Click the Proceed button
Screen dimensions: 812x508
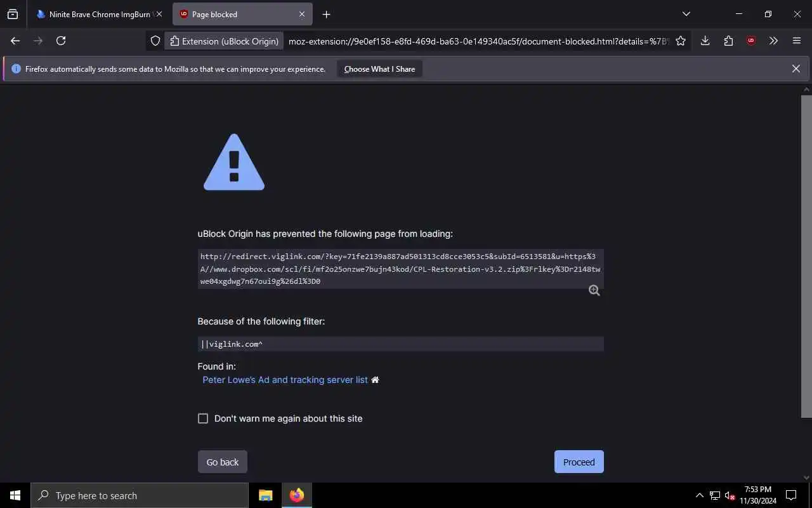(x=579, y=462)
